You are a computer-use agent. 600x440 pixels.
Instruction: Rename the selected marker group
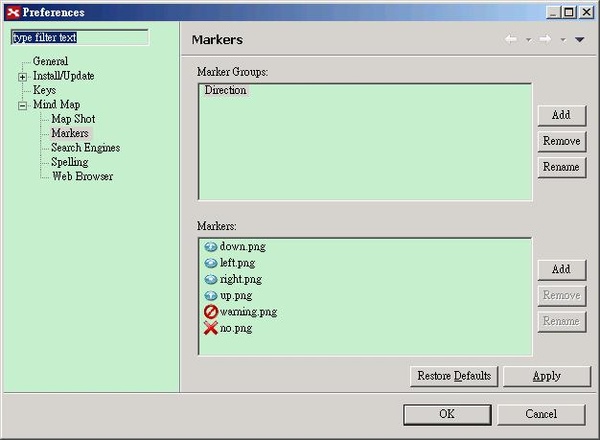coord(561,167)
